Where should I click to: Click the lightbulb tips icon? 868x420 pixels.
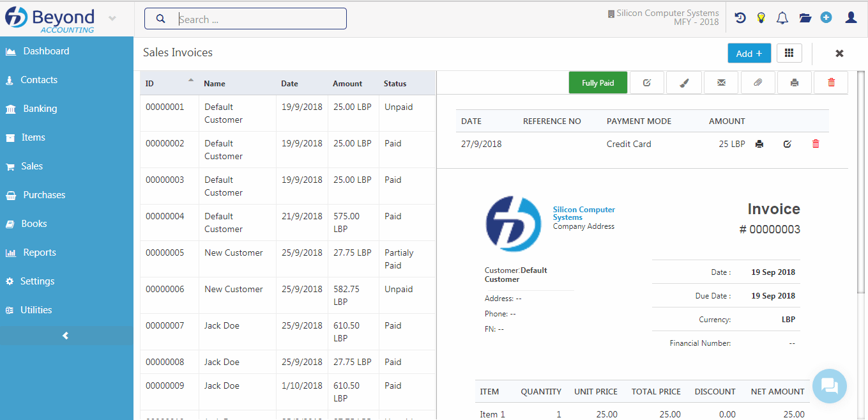point(761,18)
